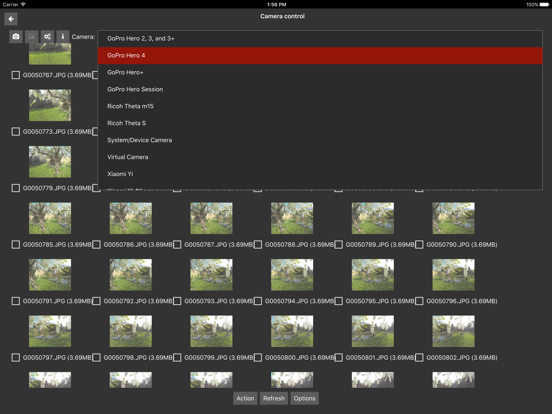Viewport: 552px width, 414px height.
Task: Select Ricoh Theta S camera
Action: [320, 123]
